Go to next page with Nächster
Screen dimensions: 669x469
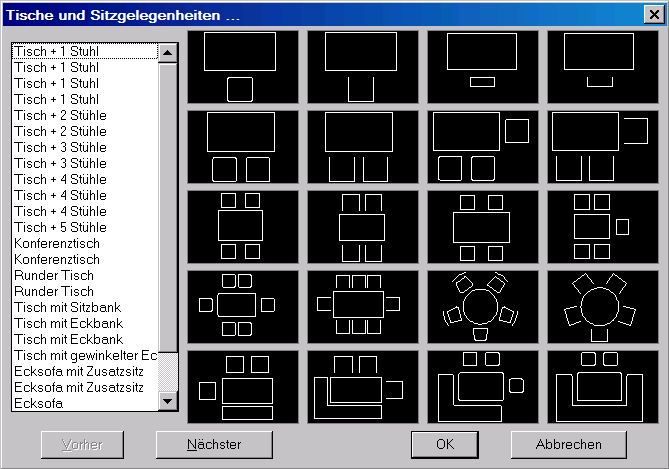click(x=214, y=445)
